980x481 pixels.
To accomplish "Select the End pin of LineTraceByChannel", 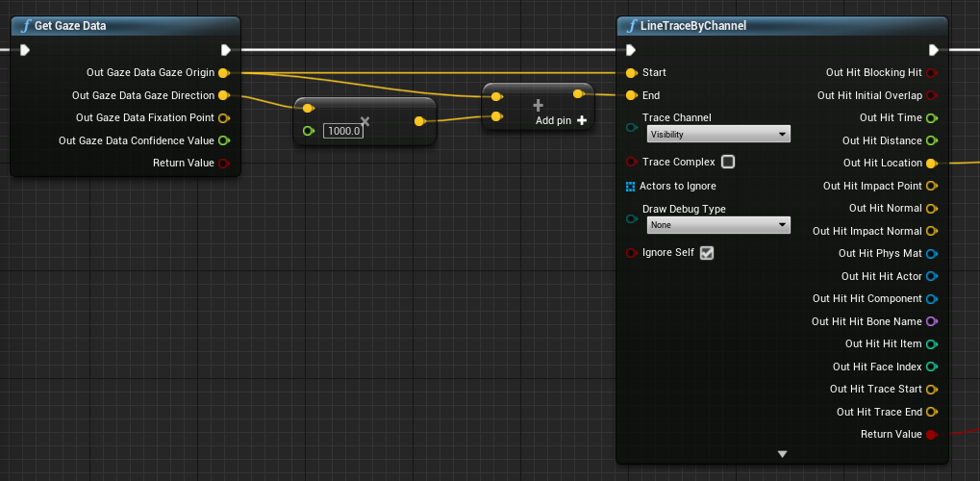I will 631,95.
